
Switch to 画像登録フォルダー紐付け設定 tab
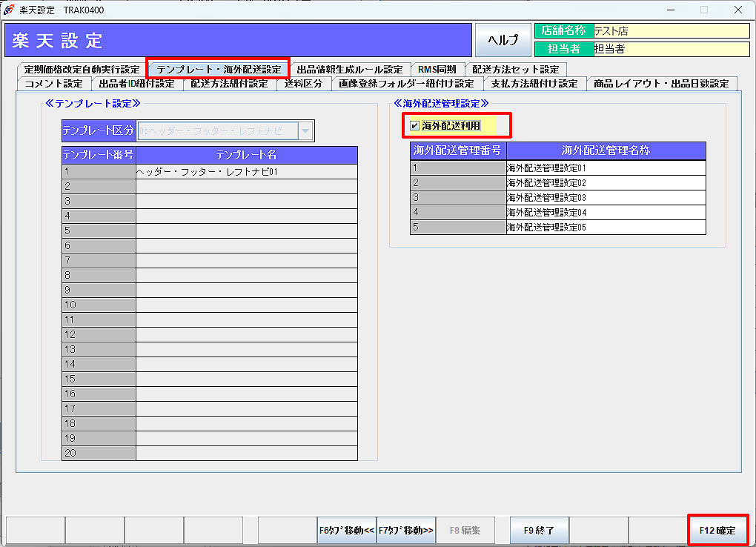tap(406, 84)
